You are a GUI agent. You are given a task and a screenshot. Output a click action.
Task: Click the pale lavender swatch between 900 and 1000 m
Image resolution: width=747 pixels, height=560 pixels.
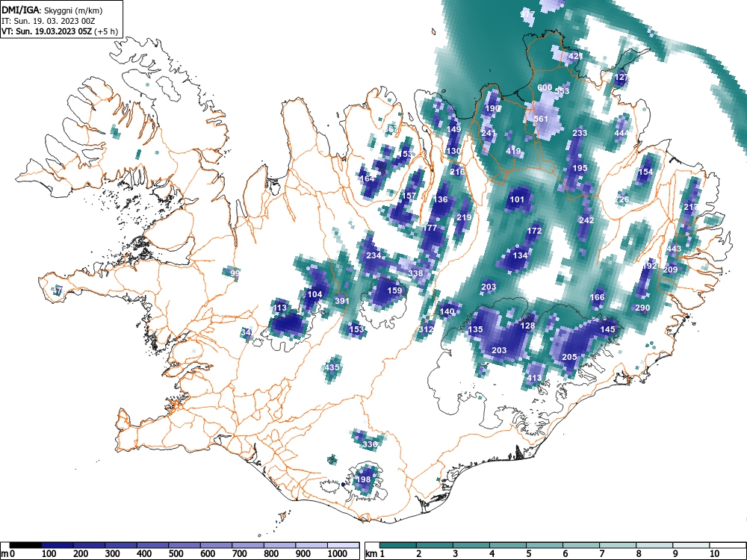coord(311,546)
